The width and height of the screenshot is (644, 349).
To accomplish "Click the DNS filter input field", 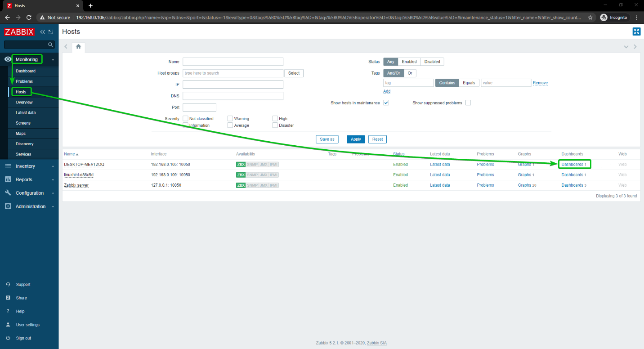I will point(233,96).
